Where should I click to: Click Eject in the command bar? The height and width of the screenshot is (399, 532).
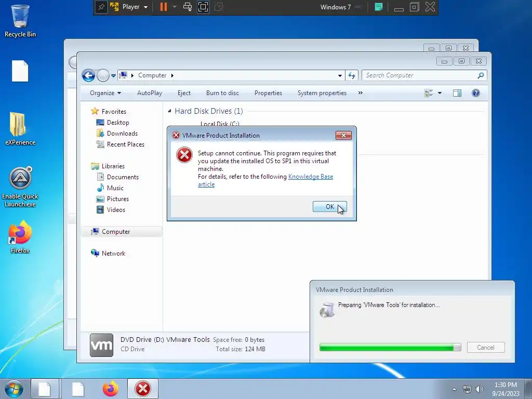tap(184, 93)
